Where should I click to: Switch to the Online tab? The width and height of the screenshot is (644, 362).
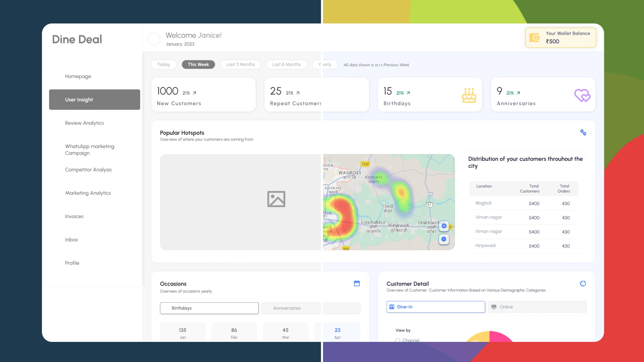(x=537, y=307)
